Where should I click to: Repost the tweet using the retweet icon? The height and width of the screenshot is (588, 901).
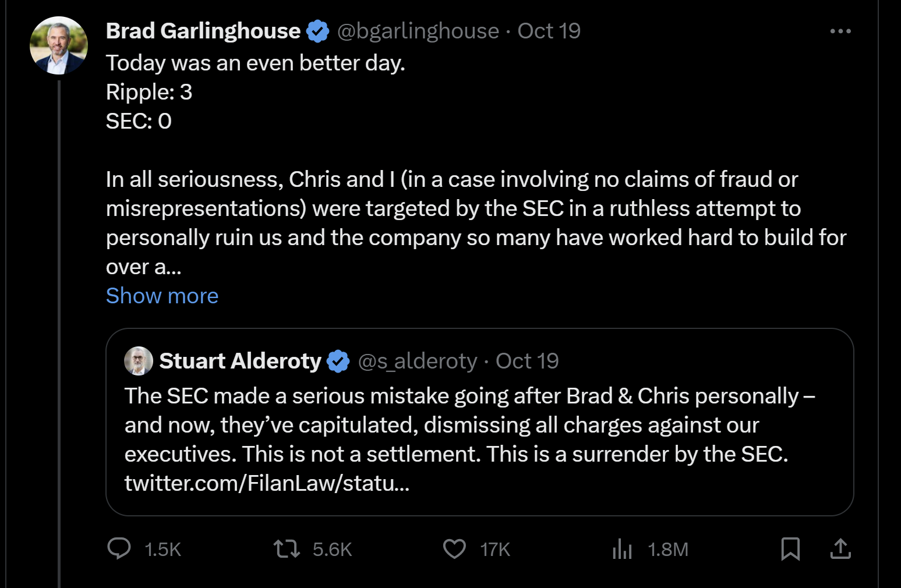[287, 548]
